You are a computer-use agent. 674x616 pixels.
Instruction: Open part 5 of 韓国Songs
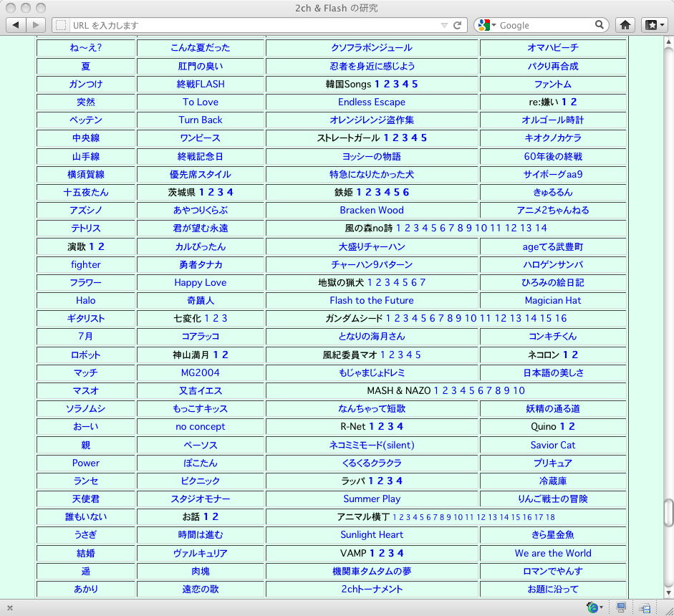tap(415, 84)
